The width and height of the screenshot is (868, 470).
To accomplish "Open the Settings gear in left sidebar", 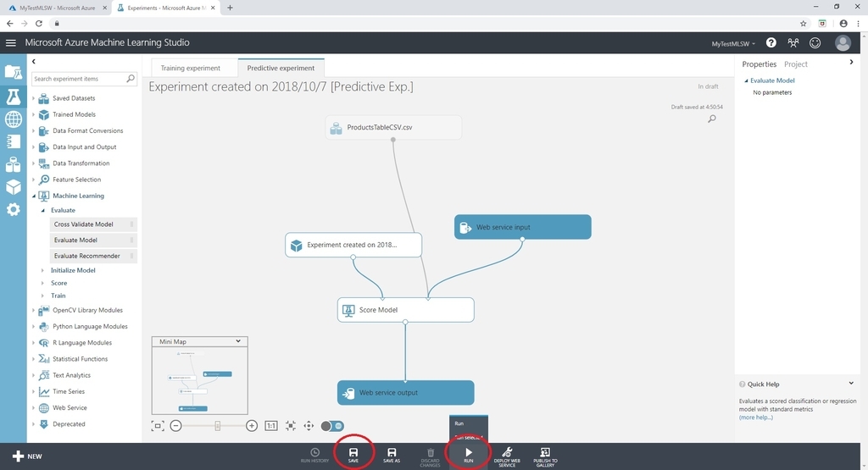I will (14, 209).
